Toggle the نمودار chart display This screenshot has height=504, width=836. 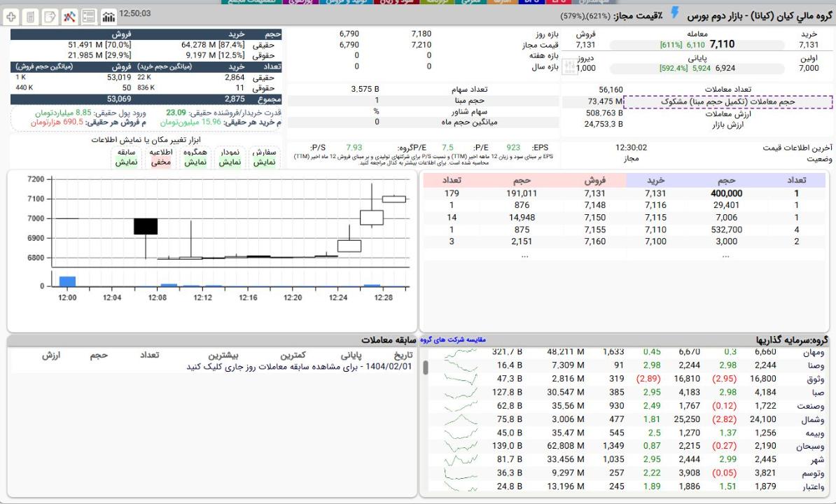click(x=230, y=157)
